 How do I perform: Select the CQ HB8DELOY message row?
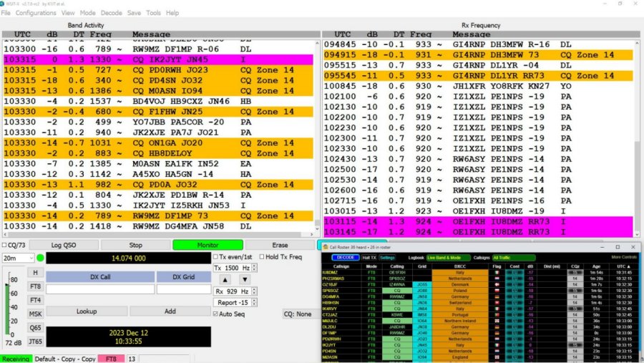(x=158, y=153)
